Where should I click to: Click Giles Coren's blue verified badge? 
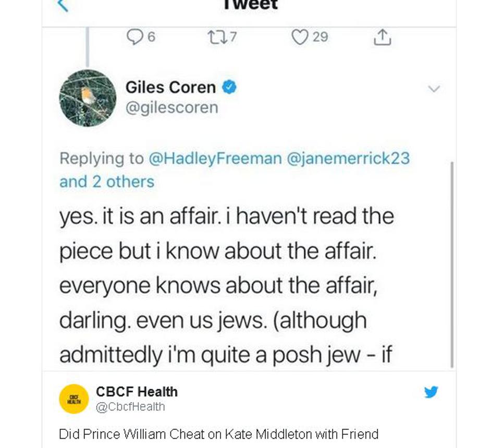click(230, 87)
